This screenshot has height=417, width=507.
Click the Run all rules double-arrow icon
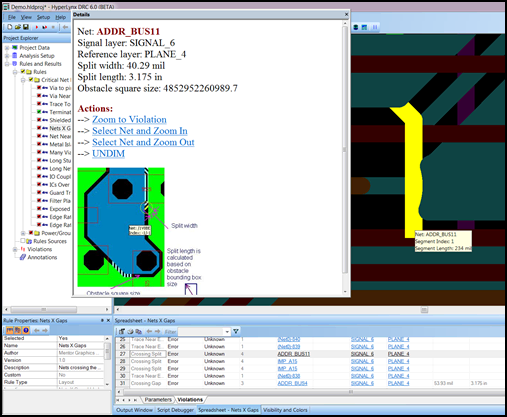point(45,27)
